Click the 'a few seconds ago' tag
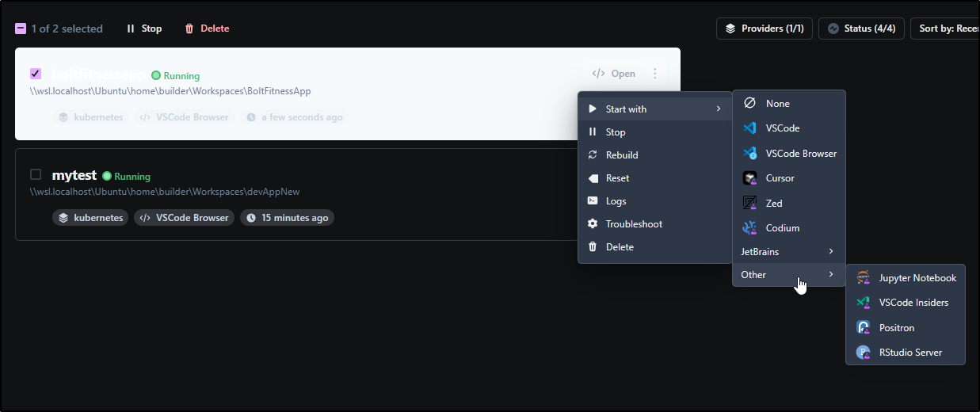 [294, 117]
